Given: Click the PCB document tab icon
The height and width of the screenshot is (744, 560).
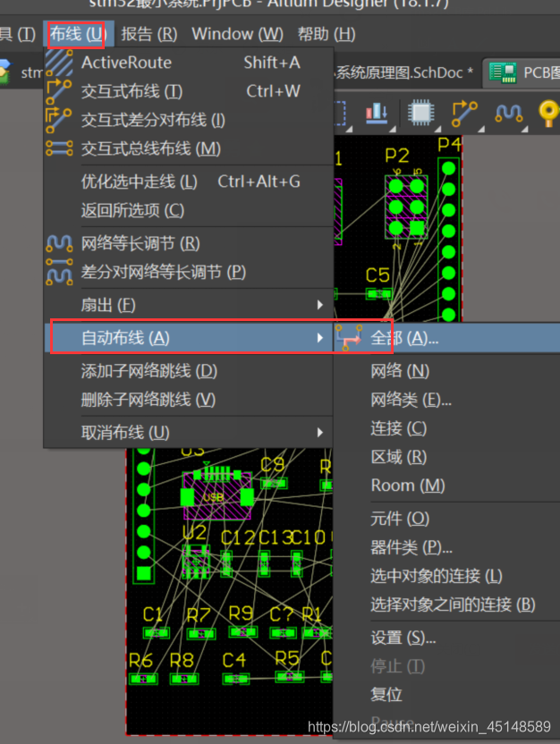Looking at the screenshot, I should [x=503, y=72].
